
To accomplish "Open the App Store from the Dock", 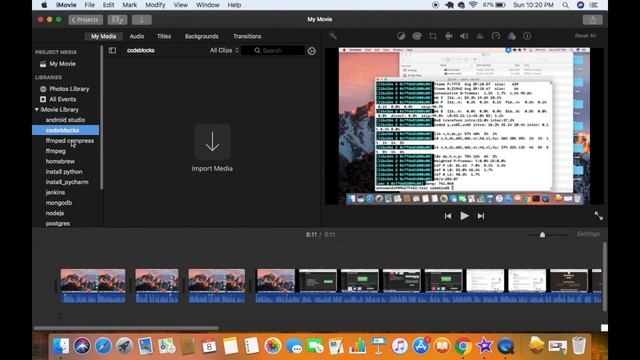I will click(x=420, y=346).
